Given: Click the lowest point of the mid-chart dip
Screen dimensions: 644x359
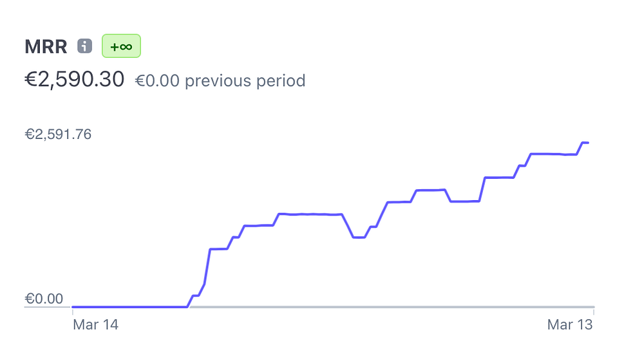Looking at the screenshot, I should pos(359,237).
